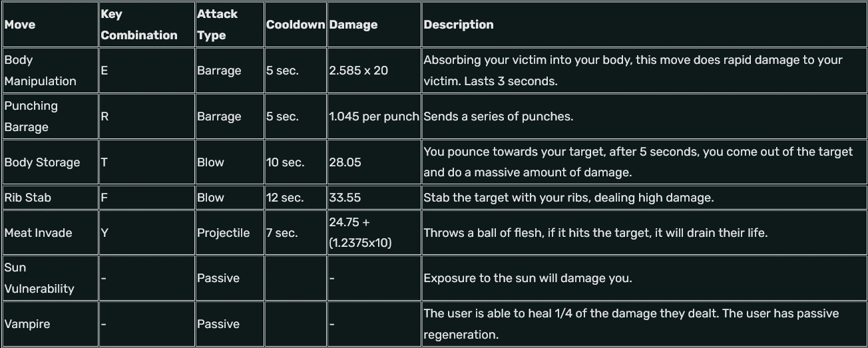Select the Meat Invade move cell
This screenshot has height=348, width=868.
pos(38,233)
